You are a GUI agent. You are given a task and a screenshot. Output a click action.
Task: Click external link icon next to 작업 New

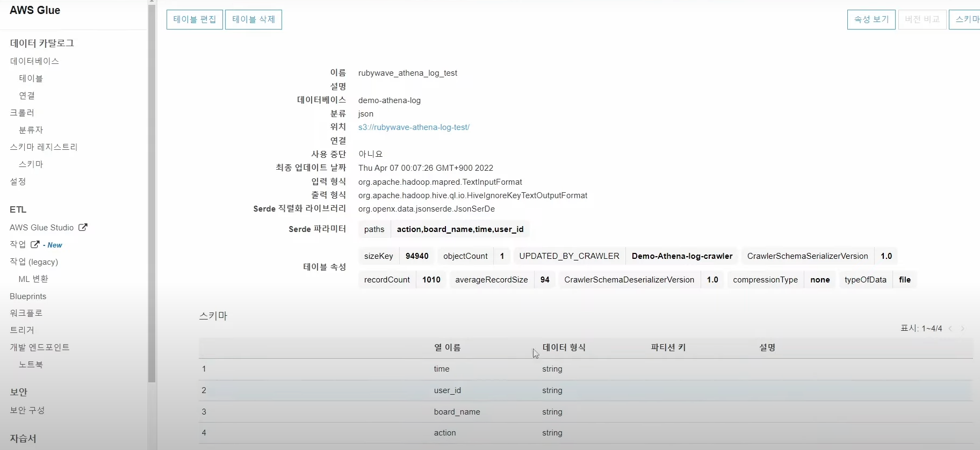pos(35,244)
